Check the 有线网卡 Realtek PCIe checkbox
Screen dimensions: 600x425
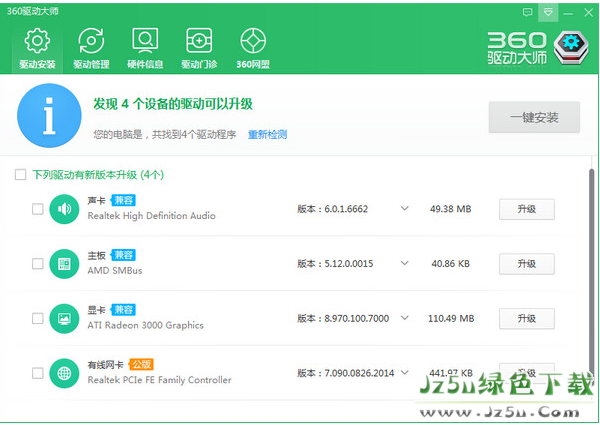[38, 373]
